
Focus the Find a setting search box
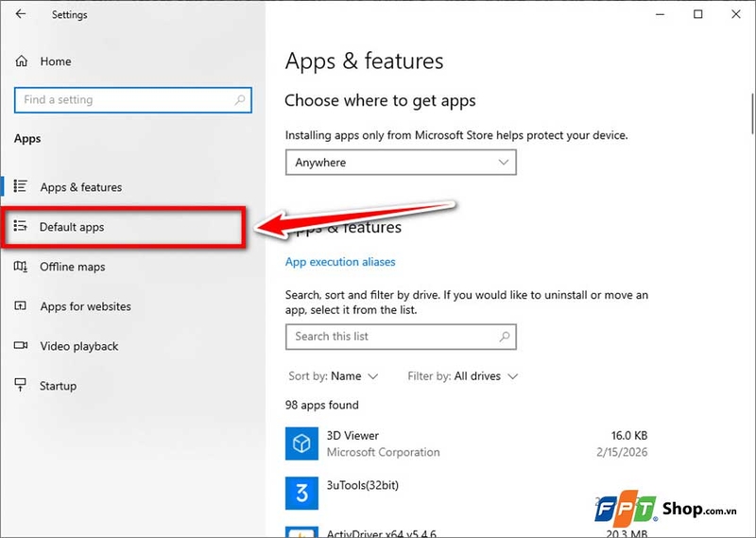(x=133, y=100)
